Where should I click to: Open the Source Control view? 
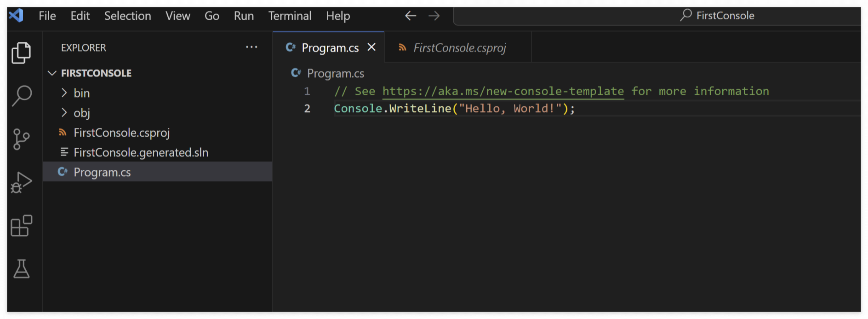(x=21, y=139)
